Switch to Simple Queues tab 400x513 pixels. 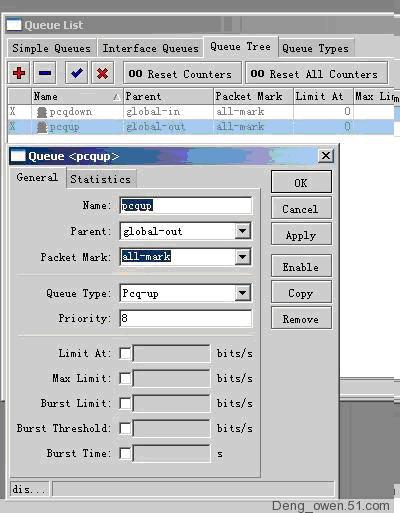52,48
